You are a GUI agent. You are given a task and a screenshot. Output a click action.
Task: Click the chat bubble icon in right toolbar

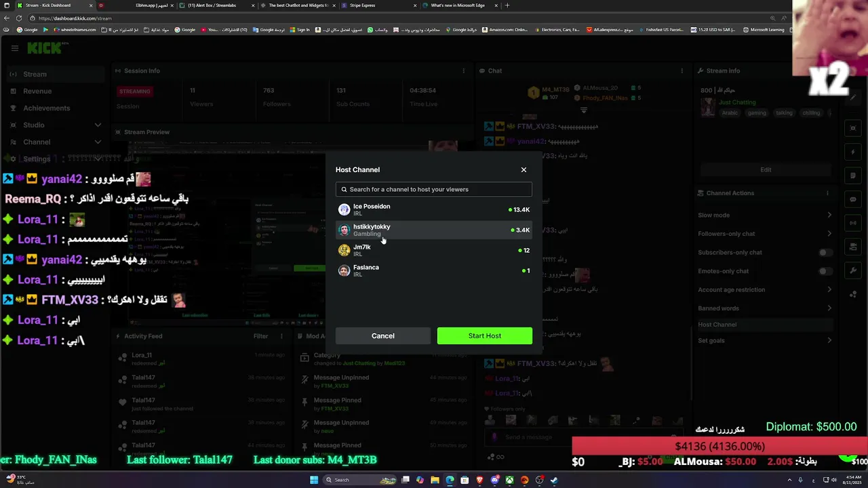(853, 199)
